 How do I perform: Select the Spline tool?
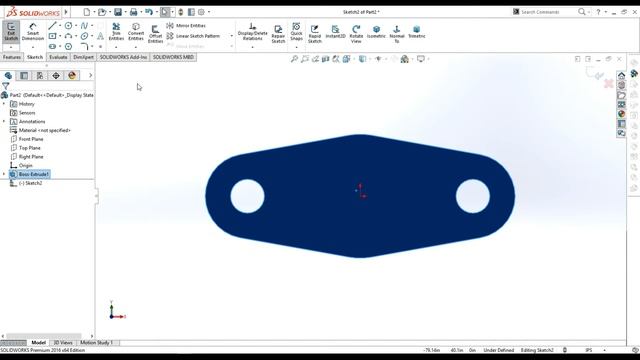[x=84, y=26]
